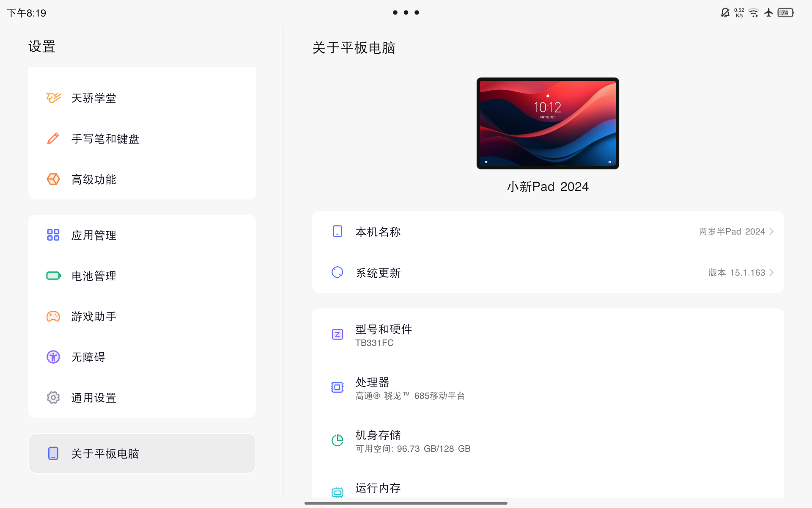The height and width of the screenshot is (508, 812).
Task: Open the three-dot indicator at top center
Action: (406, 12)
